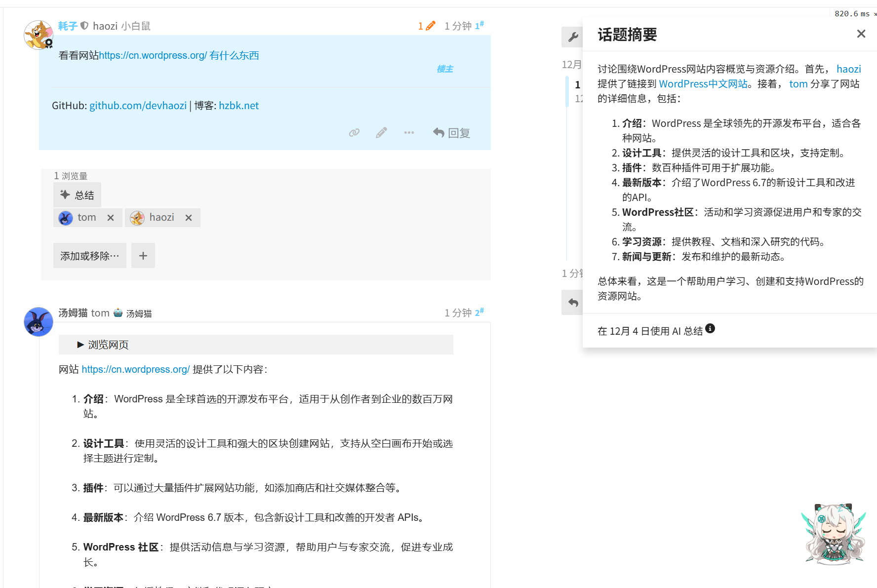Click the info icon next to AI 总结
Viewport: 877px width, 588px height.
(x=710, y=328)
